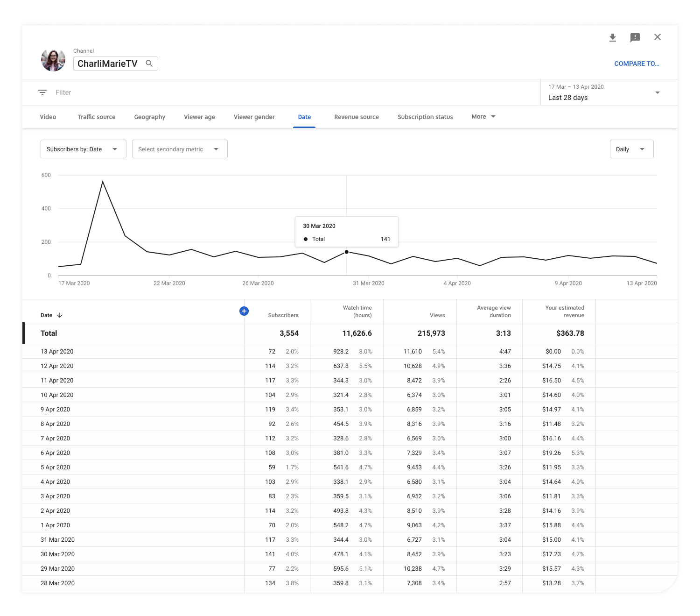This screenshot has height=616, width=700.
Task: Select the 7 Apr 2020 row
Action: point(350,438)
